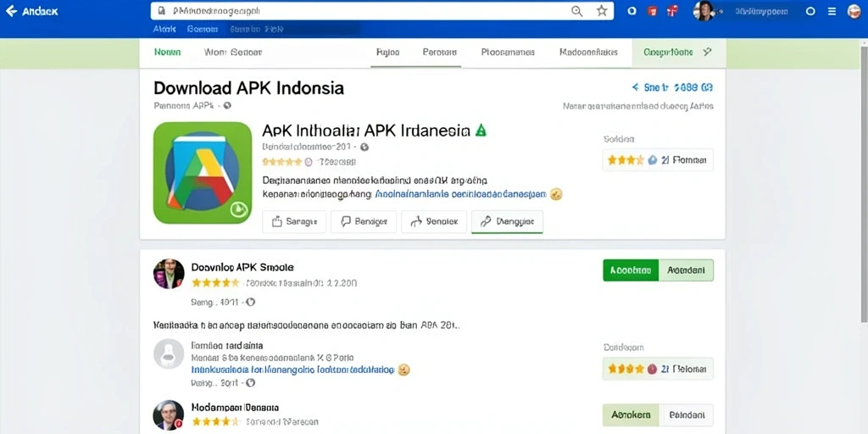Screen dimensions: 868x434
Task: Open the blue link in the app description
Action: click(x=460, y=195)
